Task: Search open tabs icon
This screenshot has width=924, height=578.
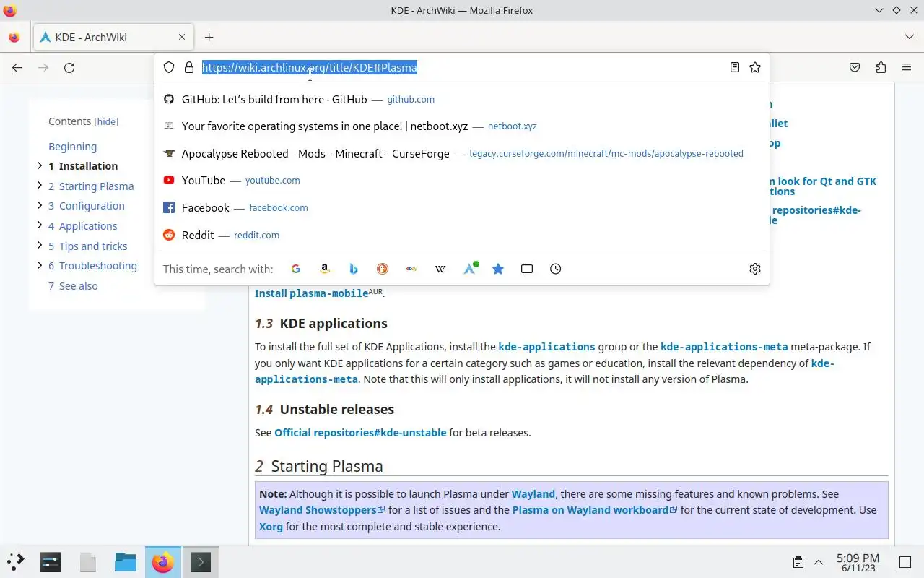Action: [x=527, y=269]
